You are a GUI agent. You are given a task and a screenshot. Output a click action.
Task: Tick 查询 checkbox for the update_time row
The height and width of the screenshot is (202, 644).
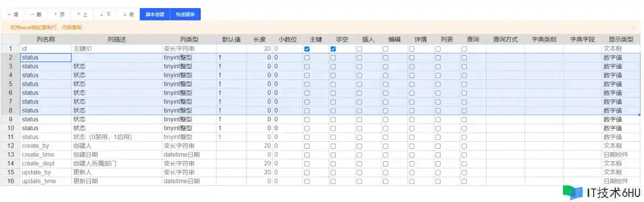[464, 181]
